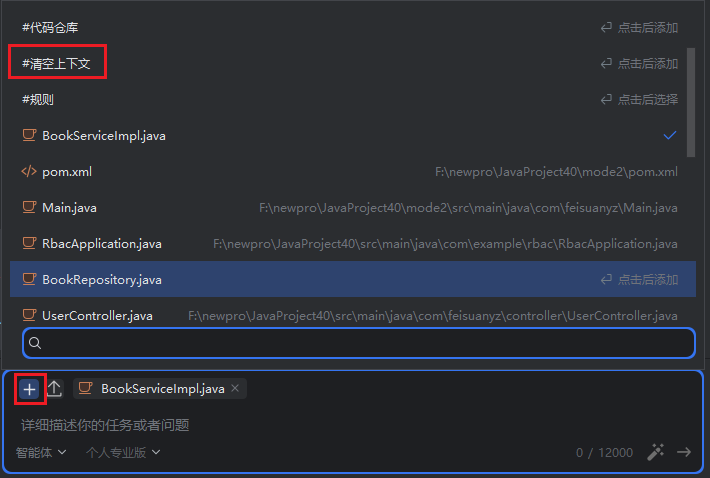Screen dimensions: 710x478
Task: Click the XML icon beside pom.xml
Action: coord(29,172)
